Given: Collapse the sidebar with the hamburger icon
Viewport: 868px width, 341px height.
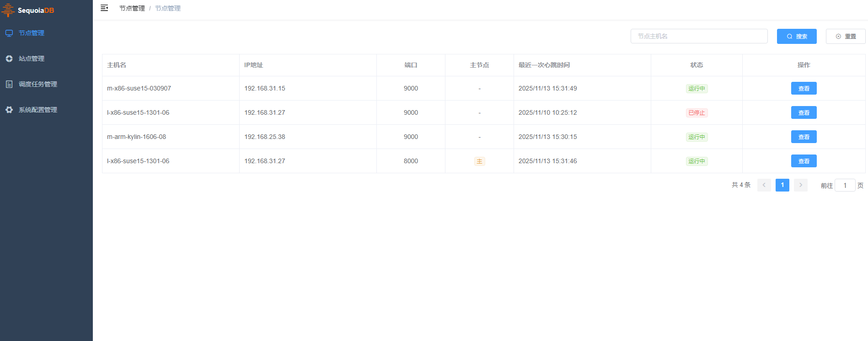Looking at the screenshot, I should pos(104,8).
